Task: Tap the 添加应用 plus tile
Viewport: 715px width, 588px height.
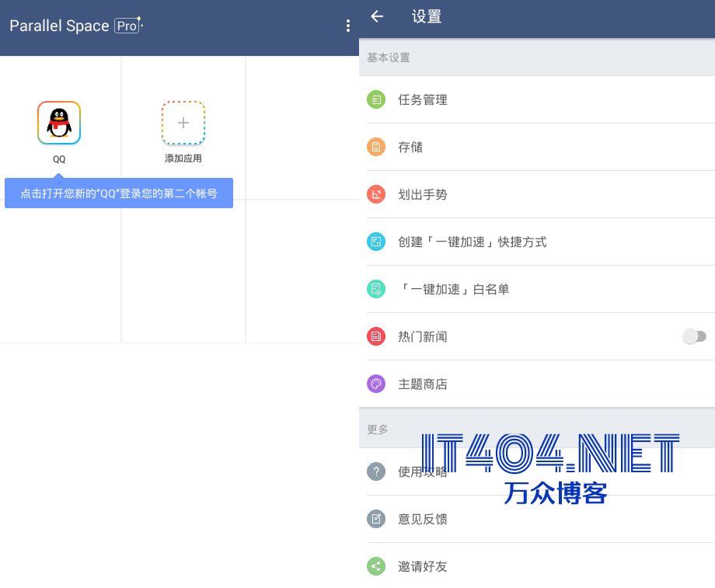Action: [183, 123]
